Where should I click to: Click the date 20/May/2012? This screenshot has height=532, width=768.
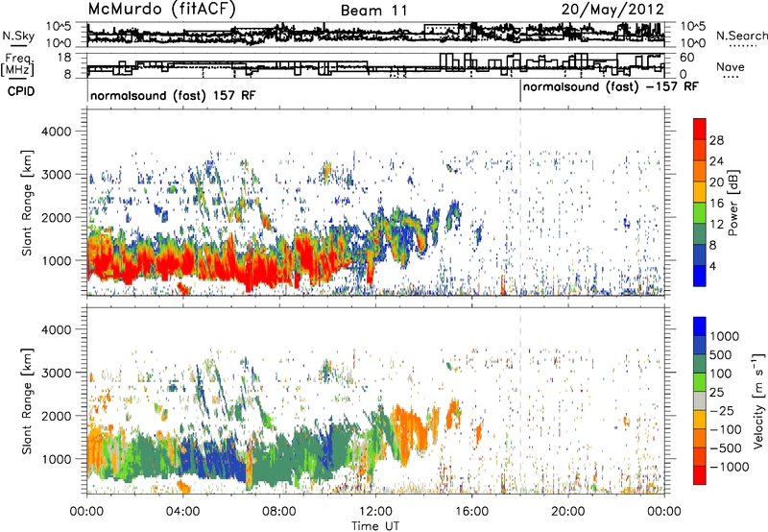tap(612, 10)
